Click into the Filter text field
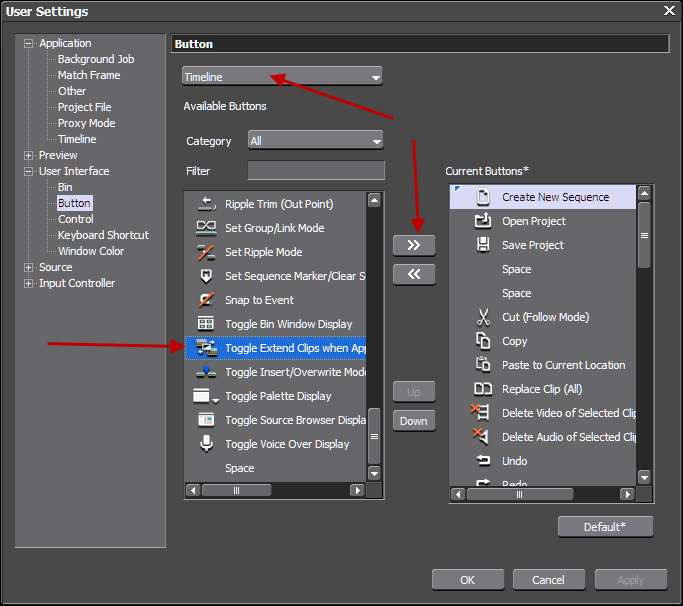Screen dimensions: 683x606 316,171
